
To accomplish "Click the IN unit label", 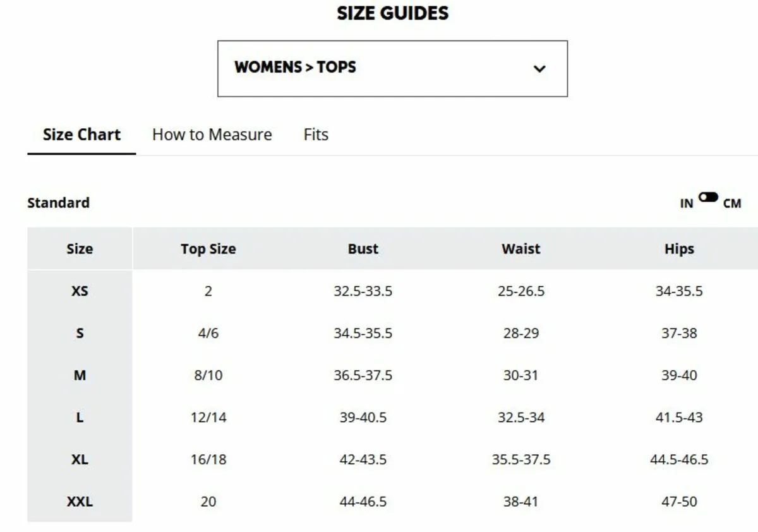I will click(687, 203).
